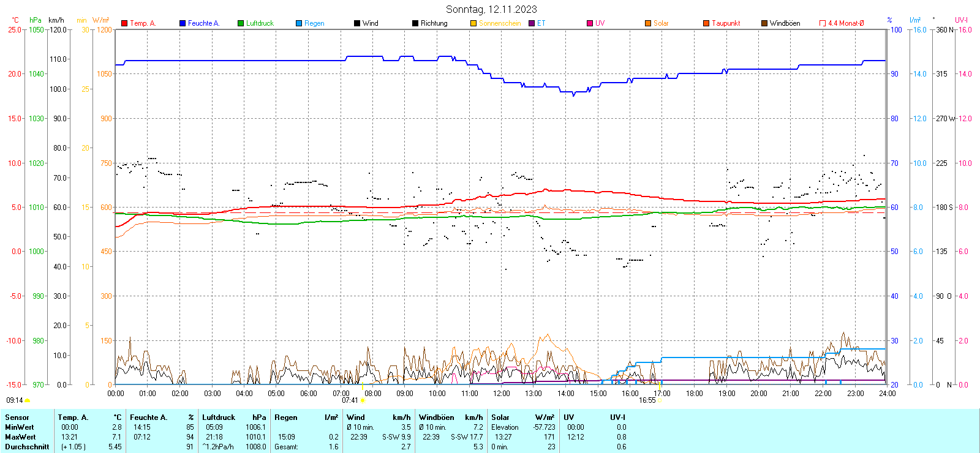The height and width of the screenshot is (453, 980).
Task: Click the purple ET legend marker
Action: [532, 23]
